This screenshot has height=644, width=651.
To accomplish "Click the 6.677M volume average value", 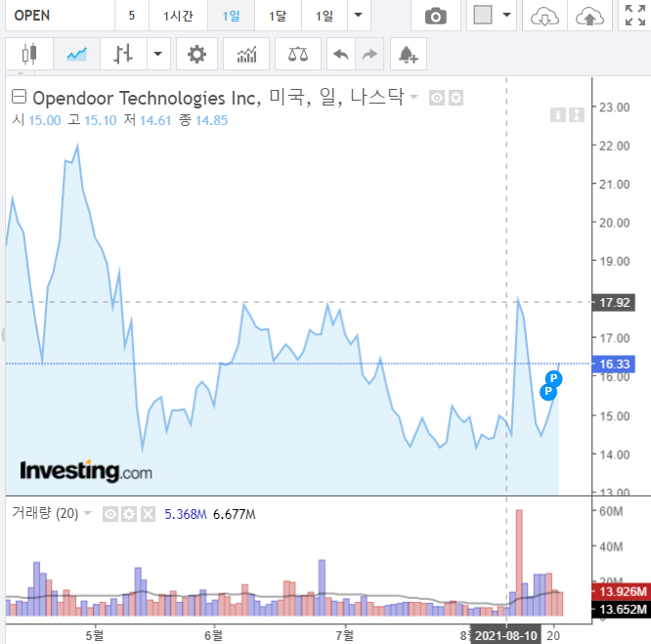I will tap(235, 515).
